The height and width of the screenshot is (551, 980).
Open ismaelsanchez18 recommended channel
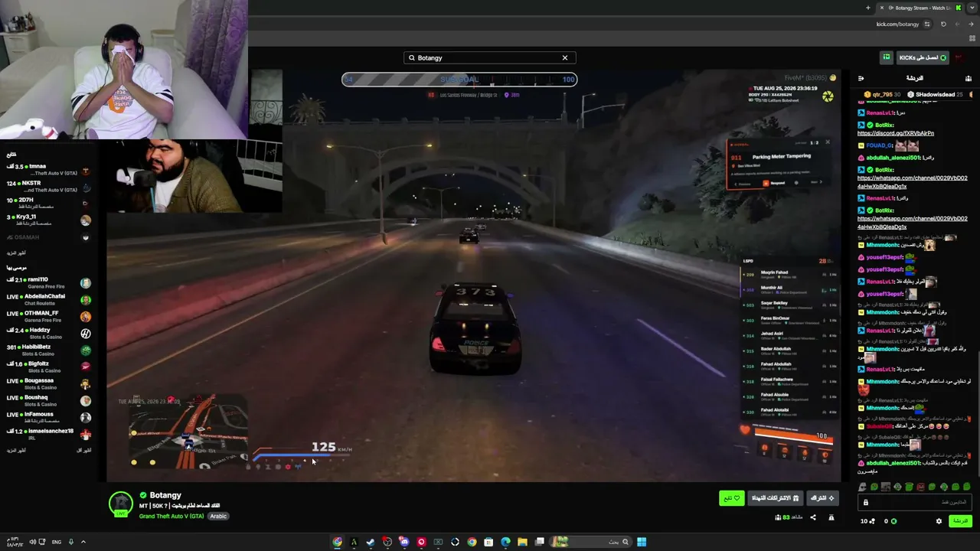tap(47, 435)
